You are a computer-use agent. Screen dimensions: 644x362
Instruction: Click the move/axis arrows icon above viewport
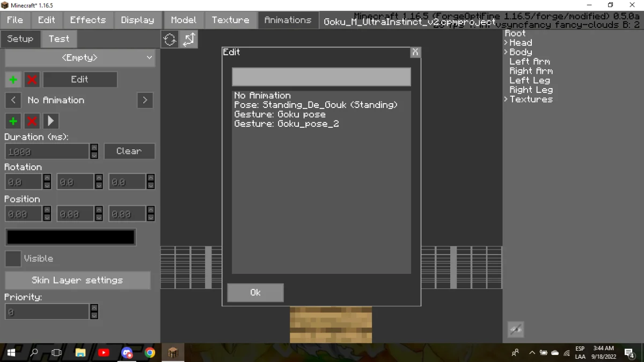point(189,39)
